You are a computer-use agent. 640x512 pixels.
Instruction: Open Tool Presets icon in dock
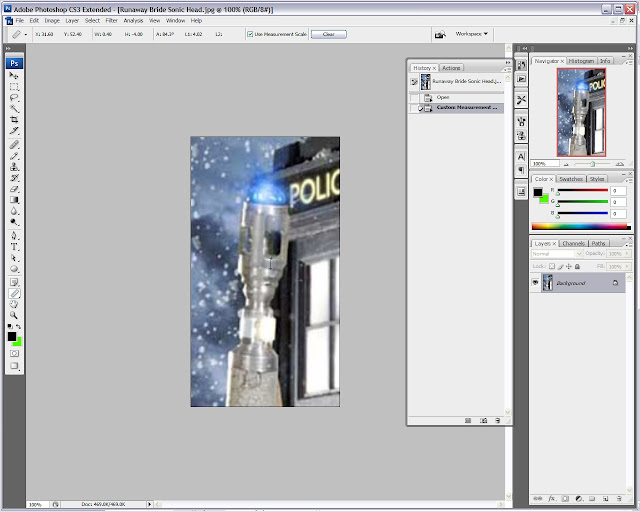[521, 100]
